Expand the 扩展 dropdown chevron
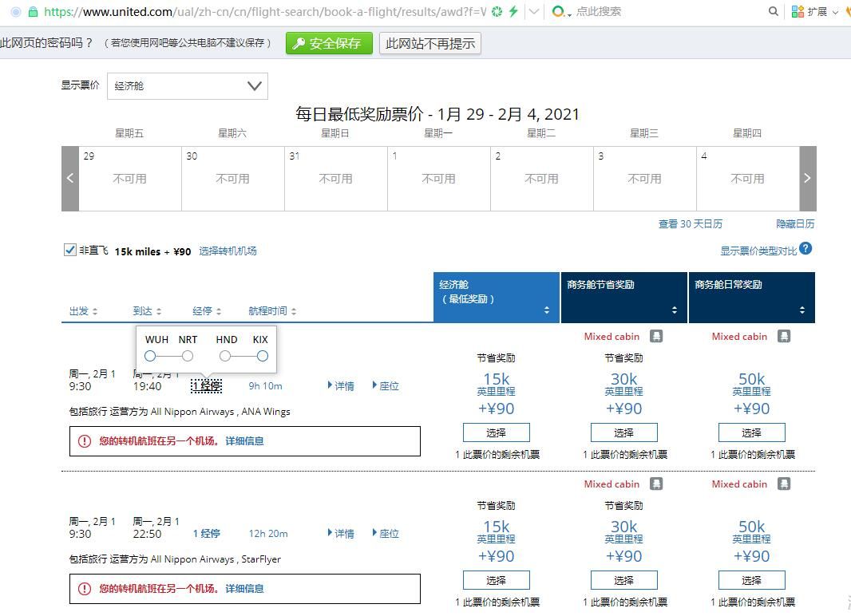 pos(835,12)
